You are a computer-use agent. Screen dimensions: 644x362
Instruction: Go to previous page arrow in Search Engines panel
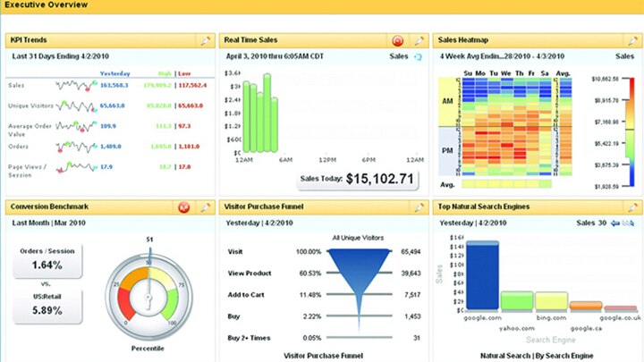(x=614, y=223)
